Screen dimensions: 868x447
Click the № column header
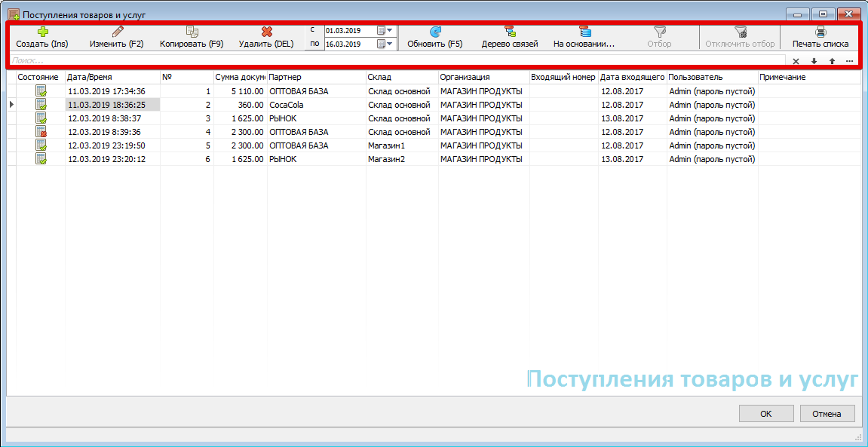[x=187, y=78]
